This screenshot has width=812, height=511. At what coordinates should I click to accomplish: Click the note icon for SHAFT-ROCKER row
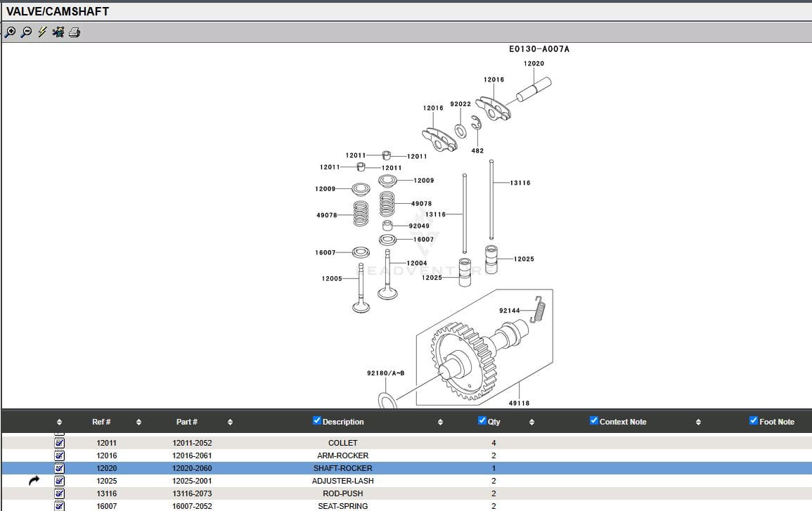(x=60, y=468)
